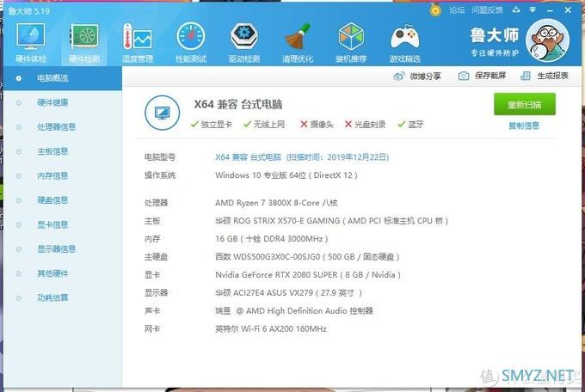Click the large monitor icon beside X64 兼容 台式电脑
The image size is (585, 392).
pos(163,113)
